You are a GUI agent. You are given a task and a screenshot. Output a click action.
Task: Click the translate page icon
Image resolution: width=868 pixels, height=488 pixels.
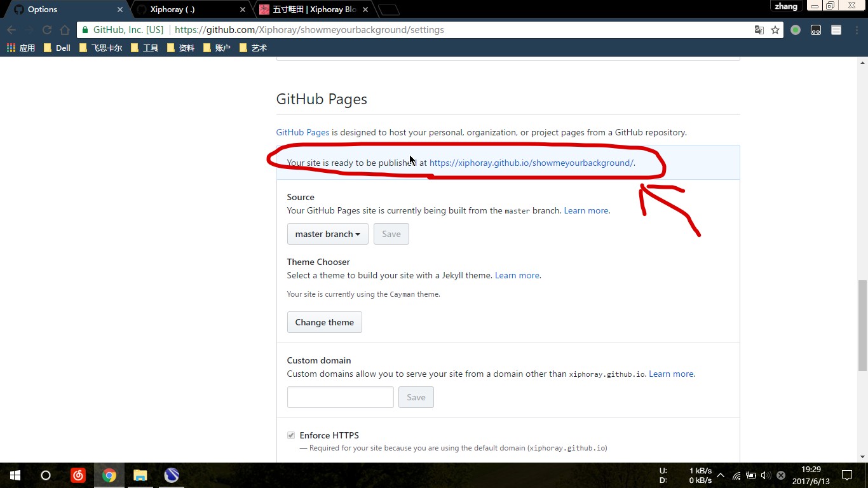(759, 30)
